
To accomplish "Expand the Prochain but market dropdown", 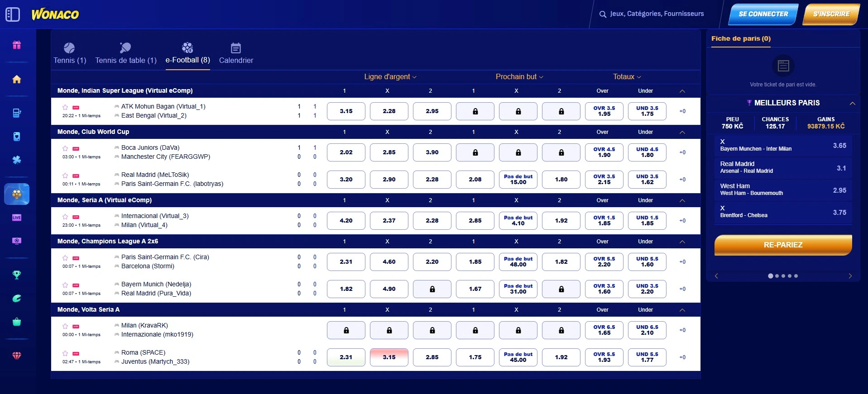I will point(519,77).
